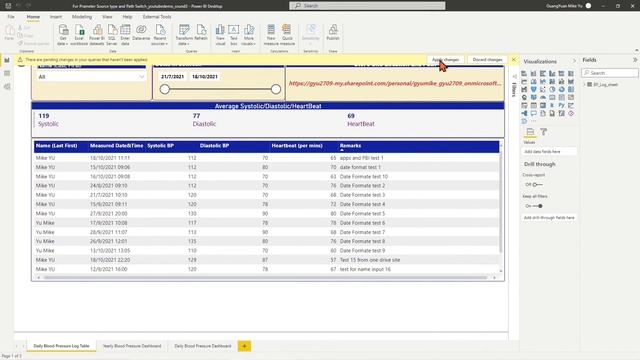Click the left handle of date slider

pos(164,89)
